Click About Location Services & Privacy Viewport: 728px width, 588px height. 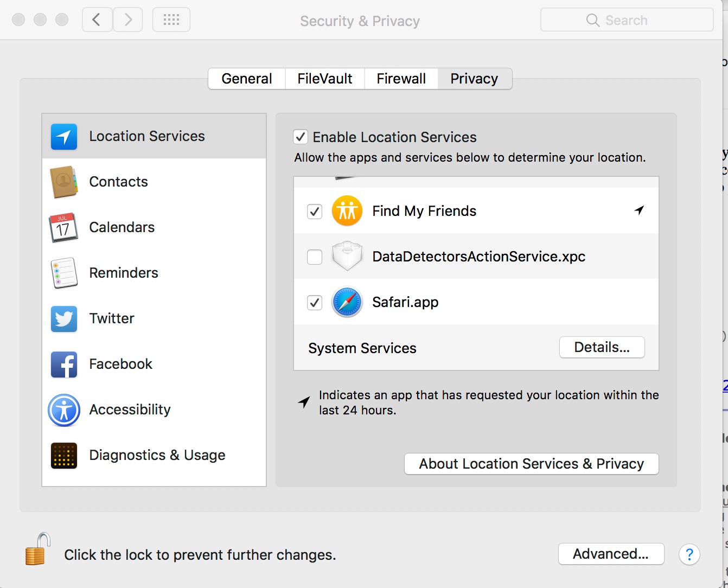531,464
